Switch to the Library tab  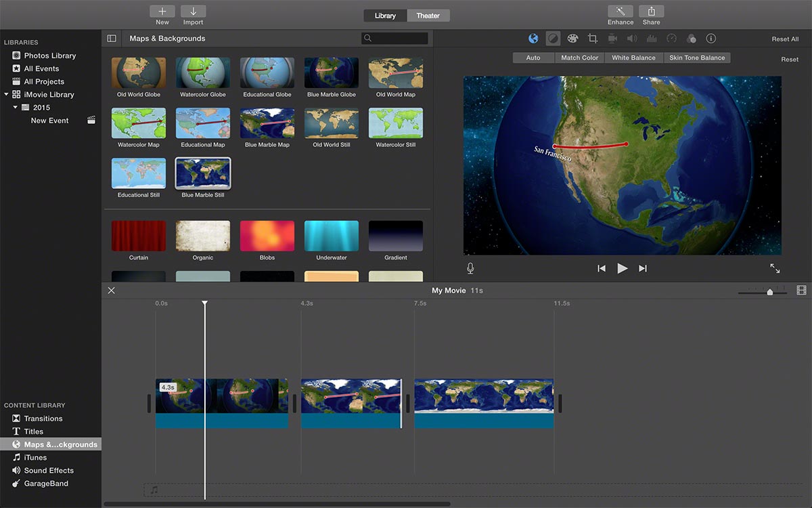(x=385, y=16)
